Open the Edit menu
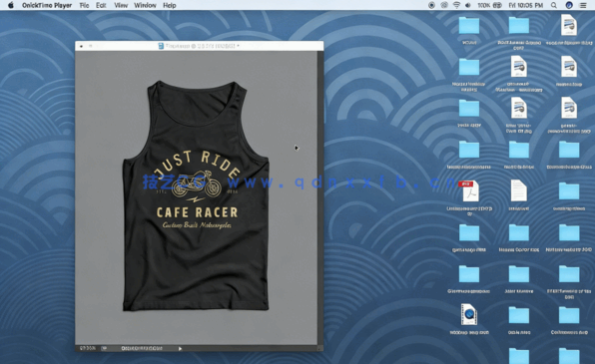595x364 pixels. pyautogui.click(x=101, y=5)
